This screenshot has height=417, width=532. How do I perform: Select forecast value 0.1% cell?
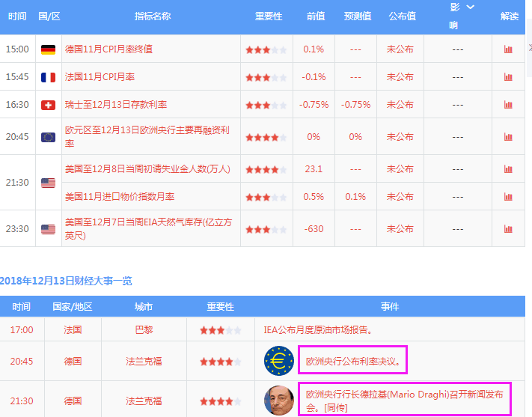pyautogui.click(x=355, y=197)
